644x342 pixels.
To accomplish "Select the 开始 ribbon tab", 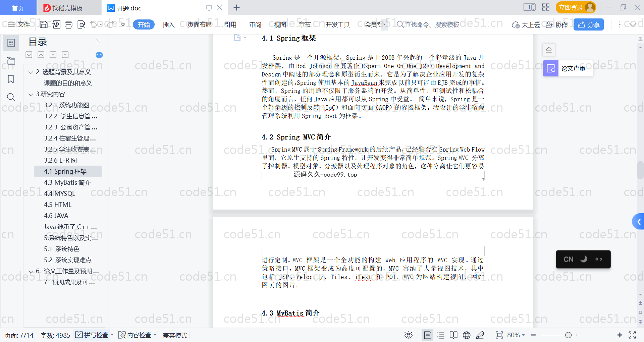I will [x=144, y=24].
